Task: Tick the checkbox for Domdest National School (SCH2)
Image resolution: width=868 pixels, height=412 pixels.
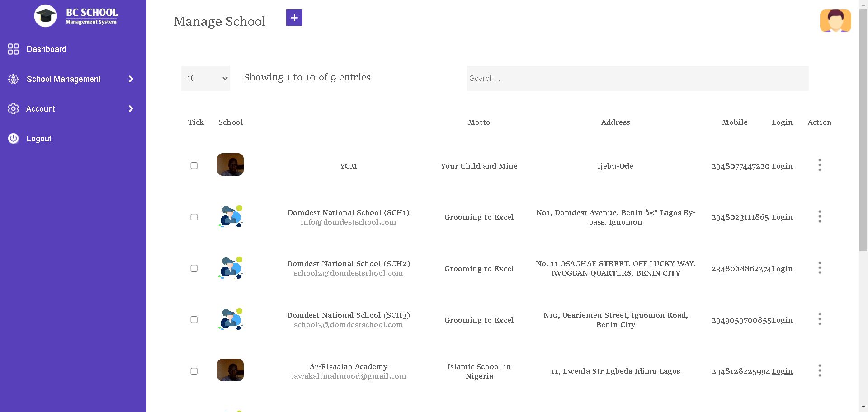Action: click(194, 268)
